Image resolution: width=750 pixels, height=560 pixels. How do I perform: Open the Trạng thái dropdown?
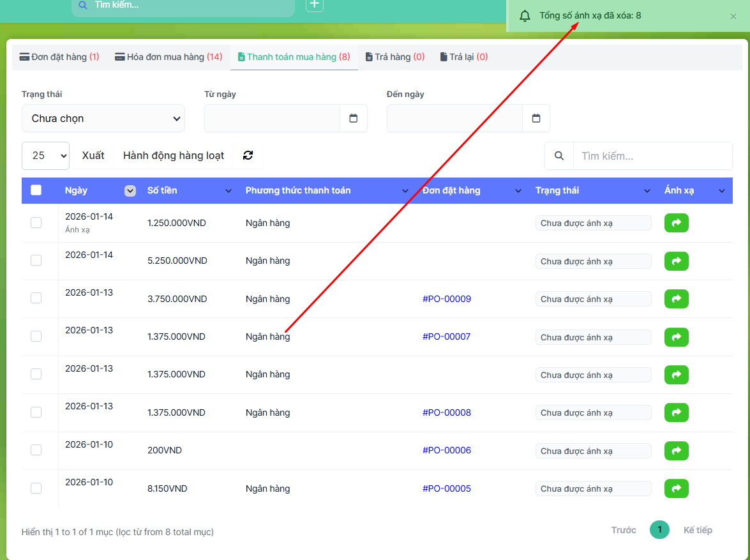coord(103,118)
